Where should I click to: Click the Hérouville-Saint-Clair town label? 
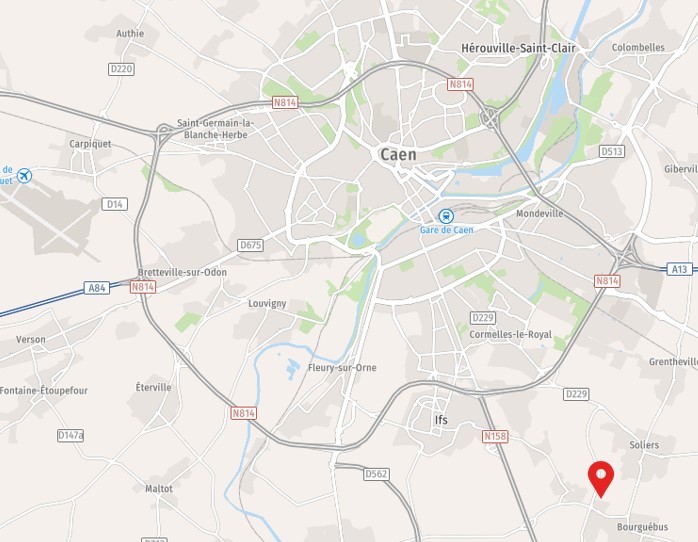click(518, 48)
